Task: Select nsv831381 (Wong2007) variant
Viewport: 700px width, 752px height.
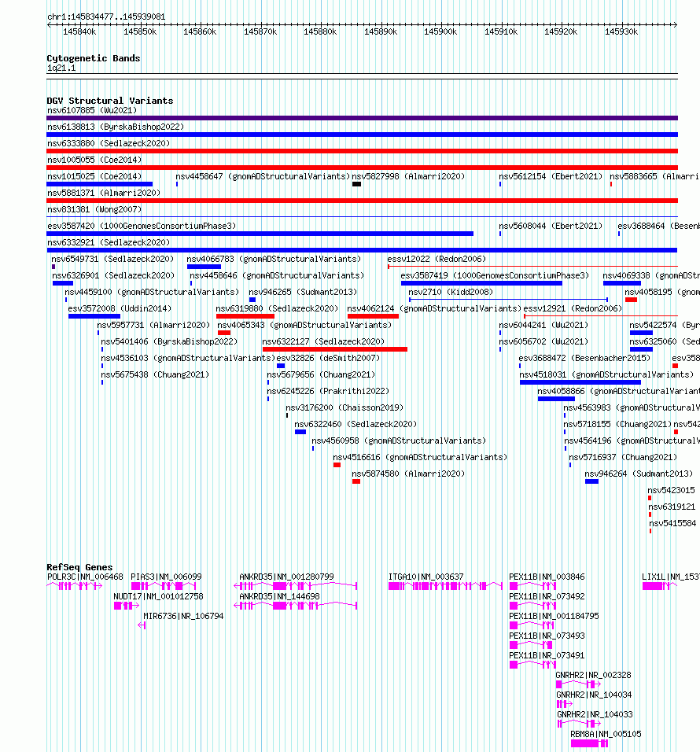Action: [x=94, y=209]
